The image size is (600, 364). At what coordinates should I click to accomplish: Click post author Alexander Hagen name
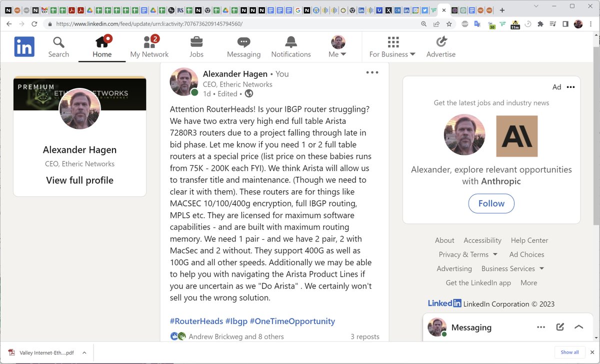click(x=235, y=74)
